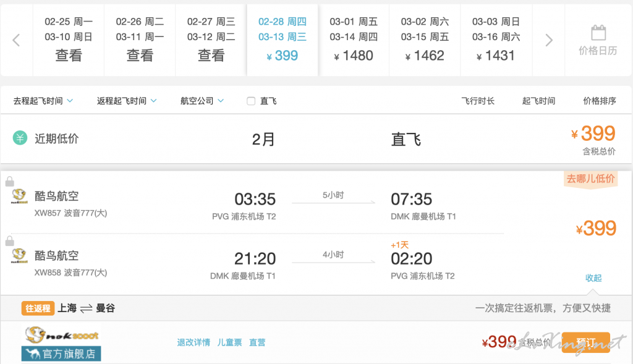
Task: Select the 02-25 to 03-10 date tab
Action: [68, 40]
